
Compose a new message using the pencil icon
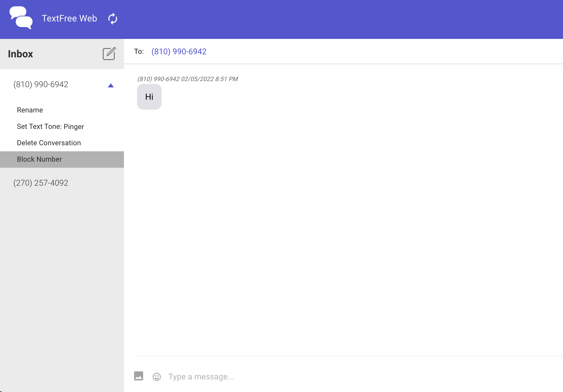point(109,54)
